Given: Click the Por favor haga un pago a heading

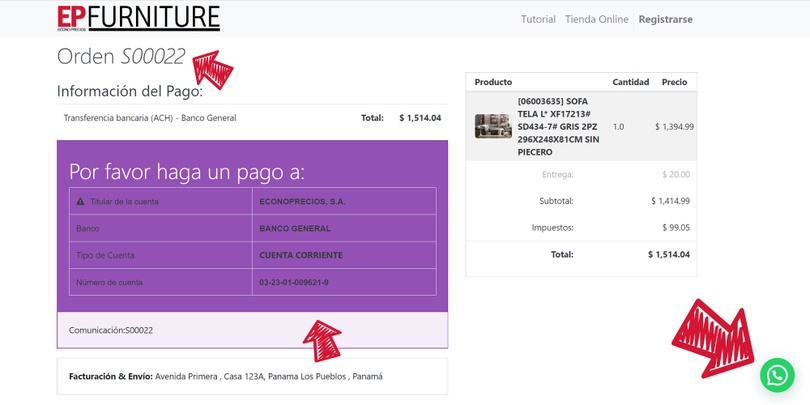Looking at the screenshot, I should [x=187, y=173].
